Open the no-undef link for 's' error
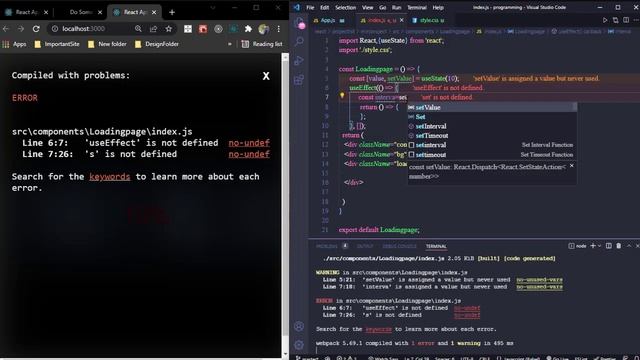640x360 pixels. tap(249, 154)
